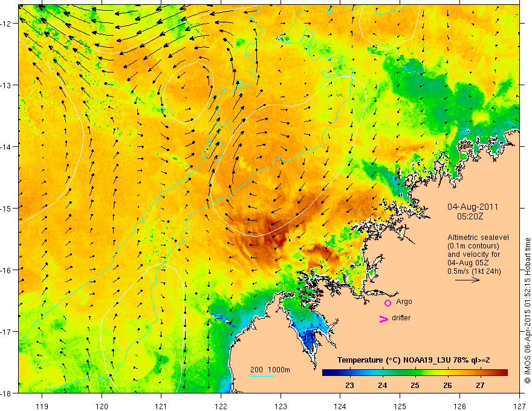Click the 'and velocity for' legend text
This screenshot has width=532, height=411.
473,254
